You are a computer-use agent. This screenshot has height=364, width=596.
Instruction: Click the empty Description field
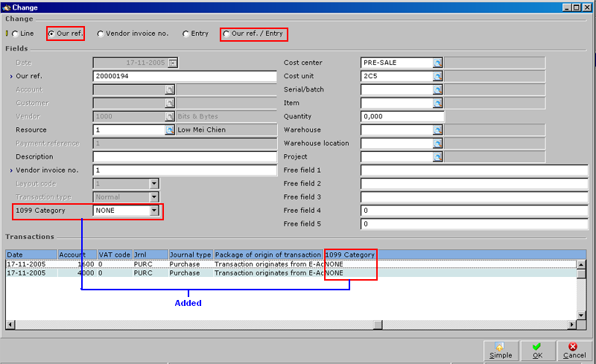pyautogui.click(x=185, y=156)
